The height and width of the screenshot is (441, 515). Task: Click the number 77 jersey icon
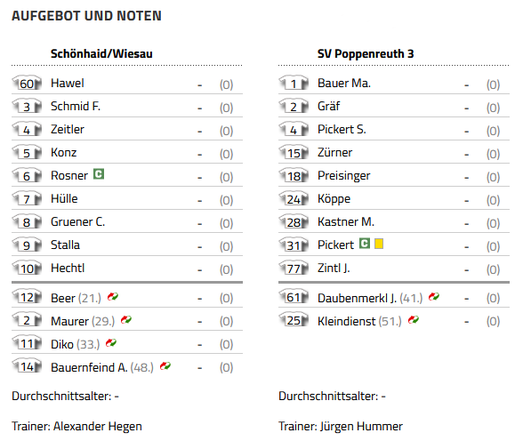[x=293, y=268]
